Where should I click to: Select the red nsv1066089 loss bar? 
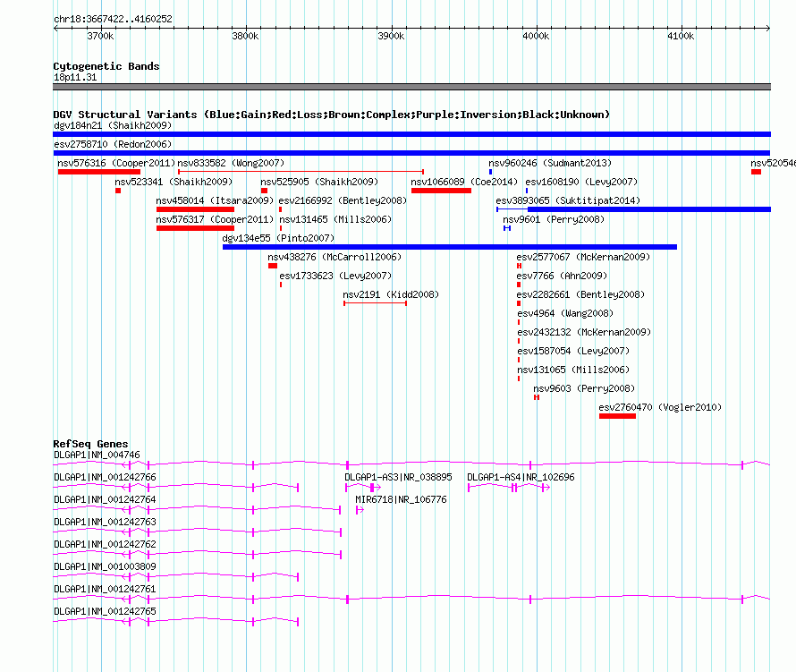[441, 191]
